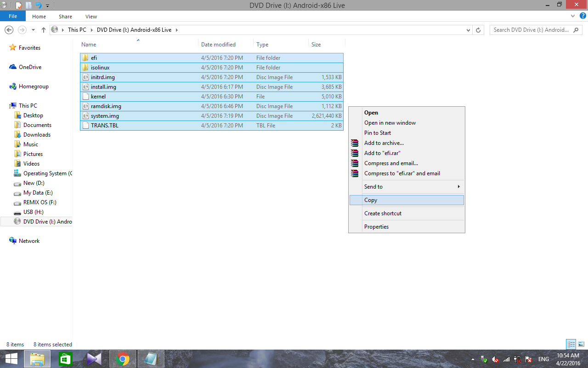Open Pictures in the navigation pane
The image size is (588, 368).
click(33, 154)
